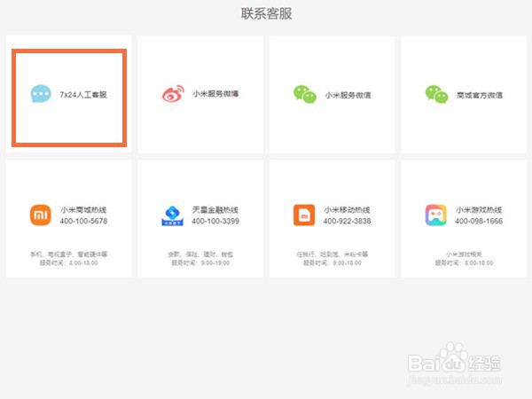This screenshot has height=399, width=532.
Task: Click phone number 400-100-5678
Action: click(84, 221)
